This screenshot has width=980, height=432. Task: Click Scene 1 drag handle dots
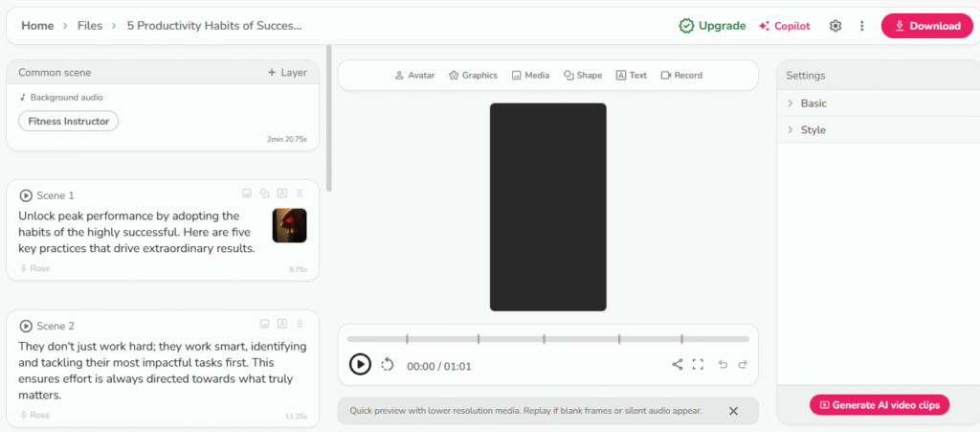pos(300,193)
